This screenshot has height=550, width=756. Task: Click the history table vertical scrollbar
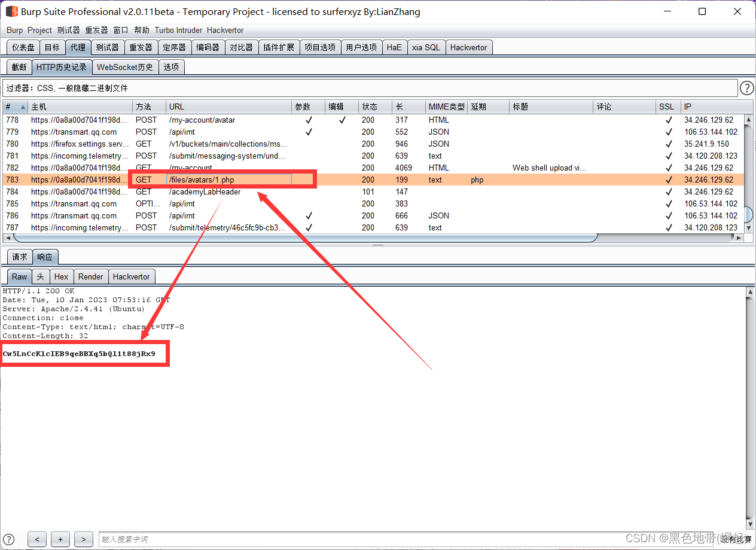(x=749, y=173)
